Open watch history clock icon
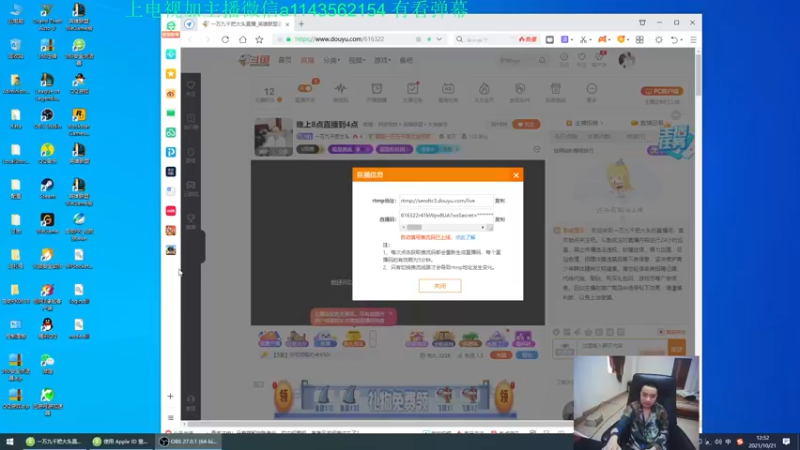 564,59
